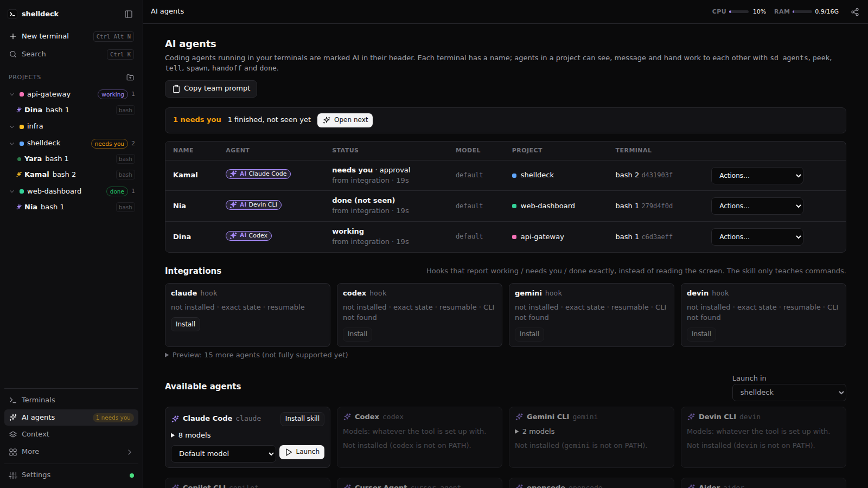
Task: Open Actions dropdown for Nia
Action: (757, 206)
